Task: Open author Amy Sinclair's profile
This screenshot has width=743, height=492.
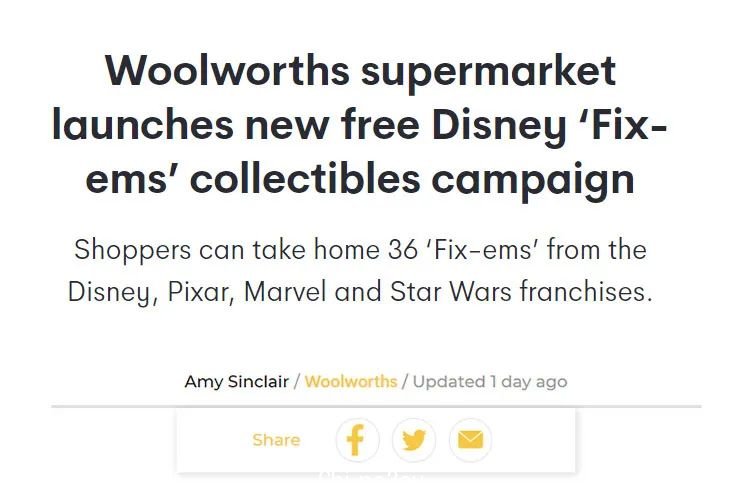Action: point(236,382)
